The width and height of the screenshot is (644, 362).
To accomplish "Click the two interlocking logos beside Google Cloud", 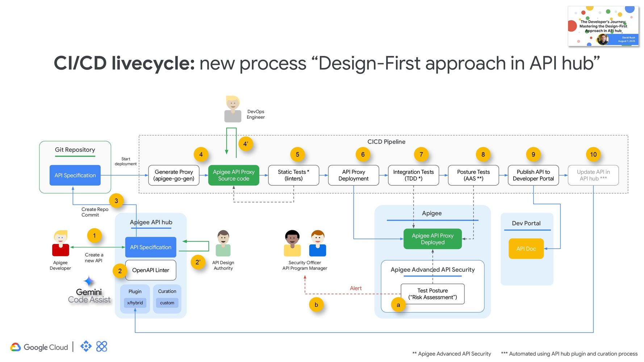I will coord(93,346).
